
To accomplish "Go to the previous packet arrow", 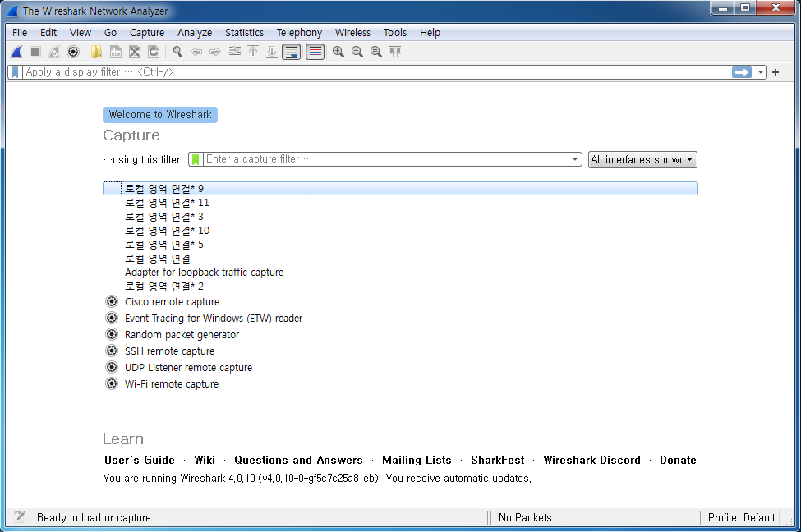I will 196,52.
